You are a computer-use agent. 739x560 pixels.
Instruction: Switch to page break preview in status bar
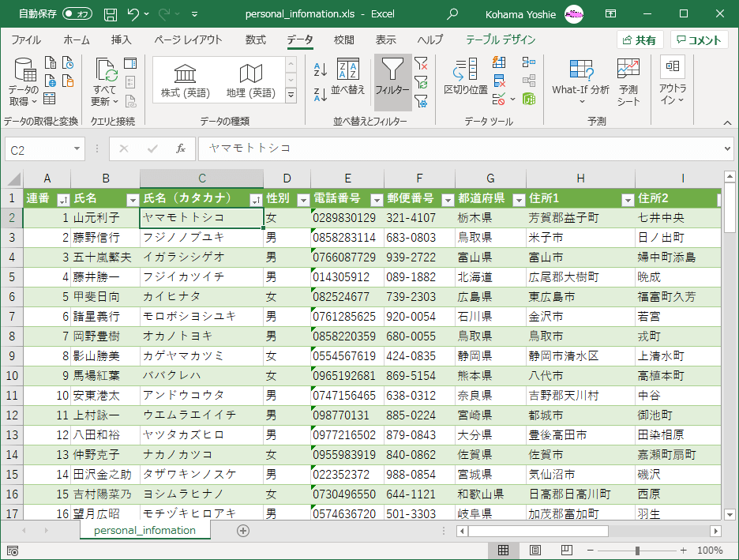566,550
